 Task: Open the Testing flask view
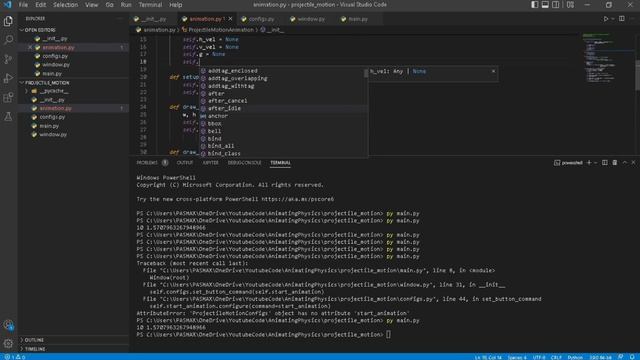[8, 117]
